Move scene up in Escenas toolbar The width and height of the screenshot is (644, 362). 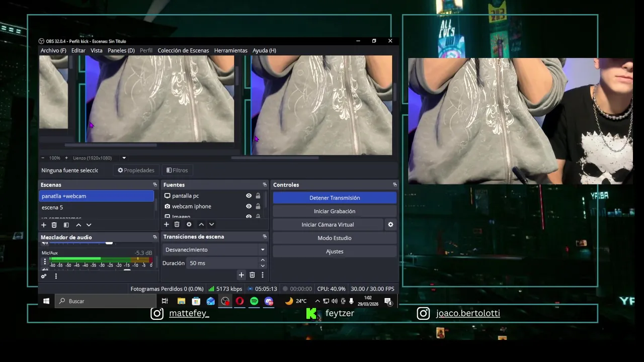click(78, 225)
